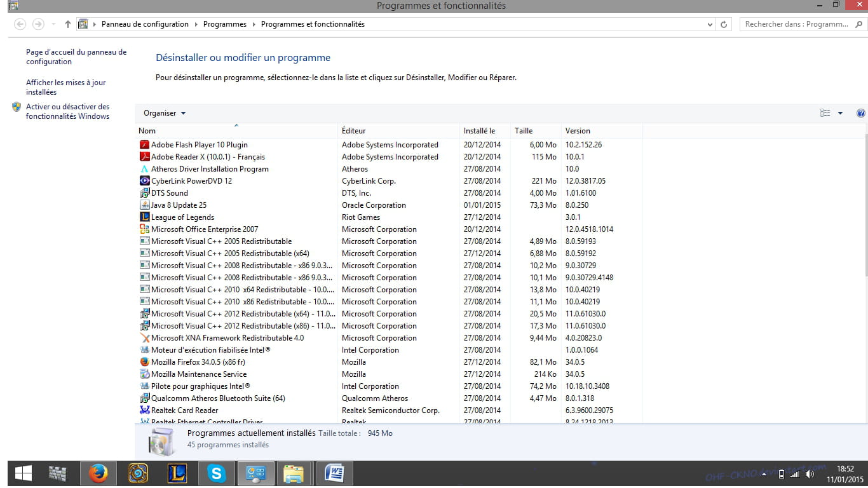Viewport: 868px width, 488px height.
Task: Sort by the Nom column header
Action: click(236, 130)
